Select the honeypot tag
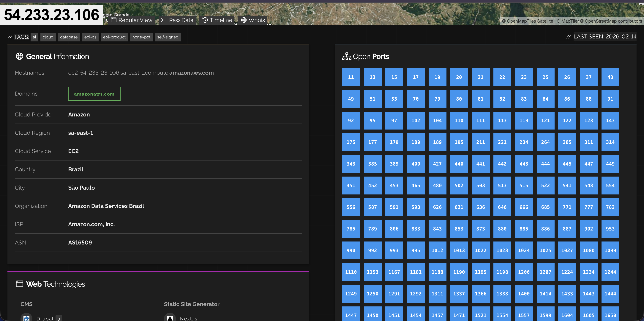The width and height of the screenshot is (644, 321). (x=141, y=37)
